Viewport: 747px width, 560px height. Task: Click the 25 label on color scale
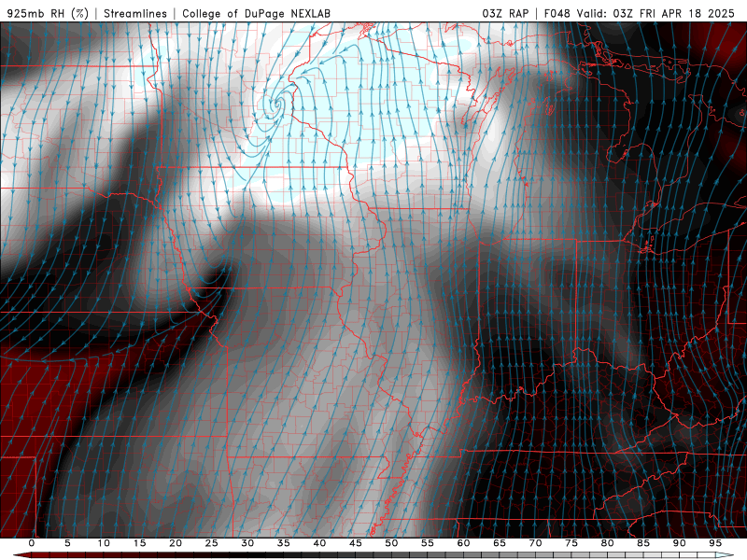(212, 543)
